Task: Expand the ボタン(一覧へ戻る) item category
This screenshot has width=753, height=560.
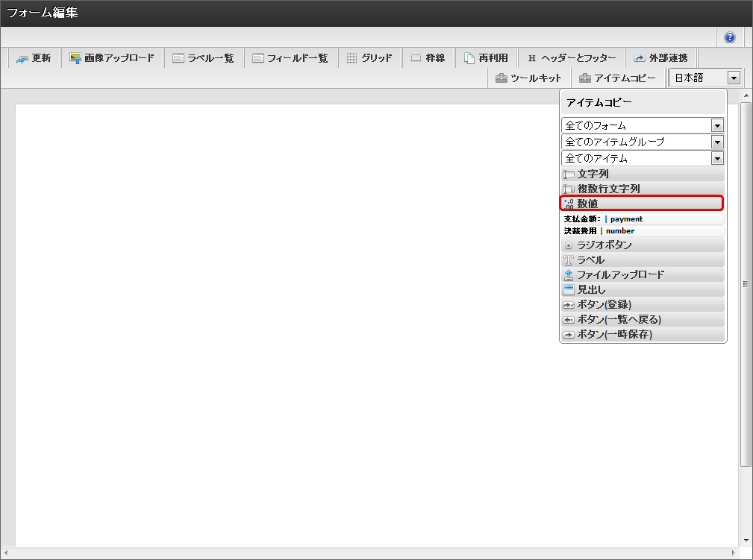Action: pos(643,319)
